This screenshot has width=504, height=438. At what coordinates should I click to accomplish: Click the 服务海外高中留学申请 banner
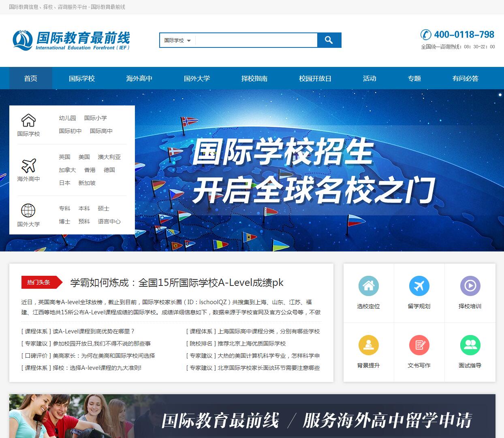(x=252, y=416)
